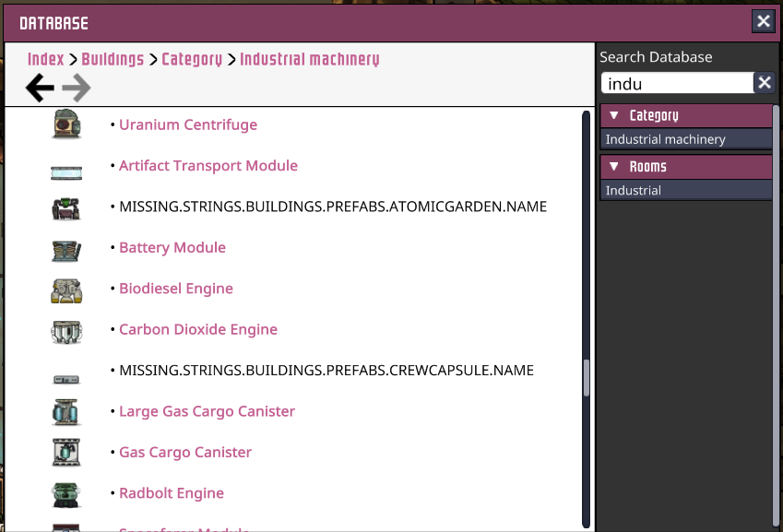Select Industrial machinery search result
Image resolution: width=783 pixels, height=532 pixels.
665,139
